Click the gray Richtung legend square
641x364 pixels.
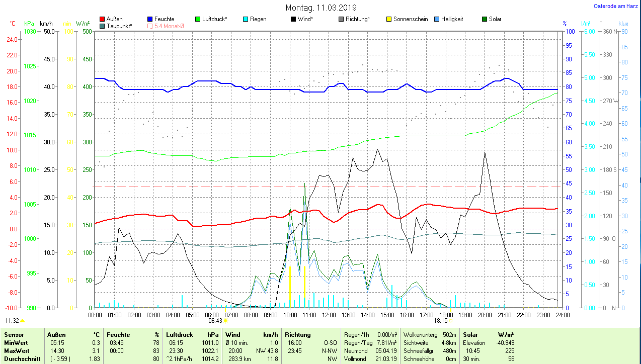coord(341,19)
